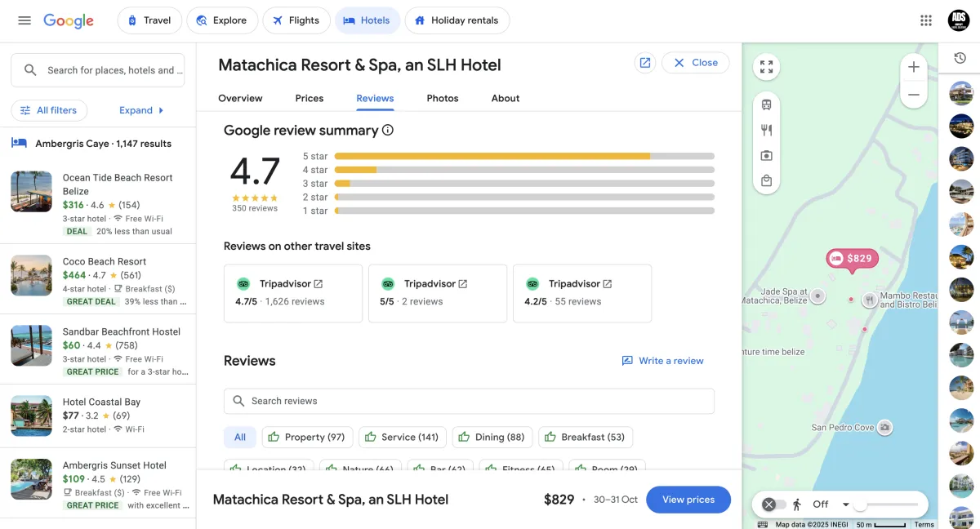The image size is (980, 529).
Task: Show shopping places on map
Action: (x=766, y=180)
